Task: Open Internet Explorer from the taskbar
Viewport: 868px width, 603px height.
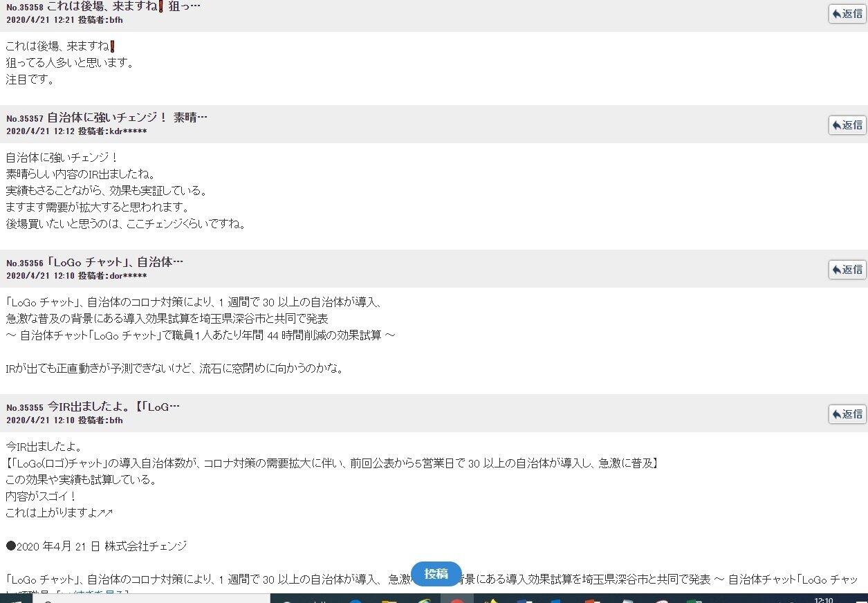Action: [355, 600]
